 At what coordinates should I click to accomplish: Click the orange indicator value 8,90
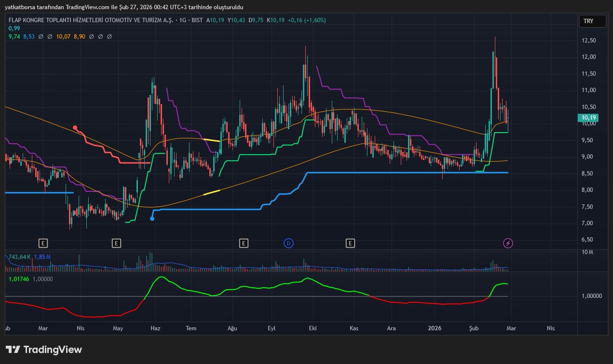coord(80,37)
